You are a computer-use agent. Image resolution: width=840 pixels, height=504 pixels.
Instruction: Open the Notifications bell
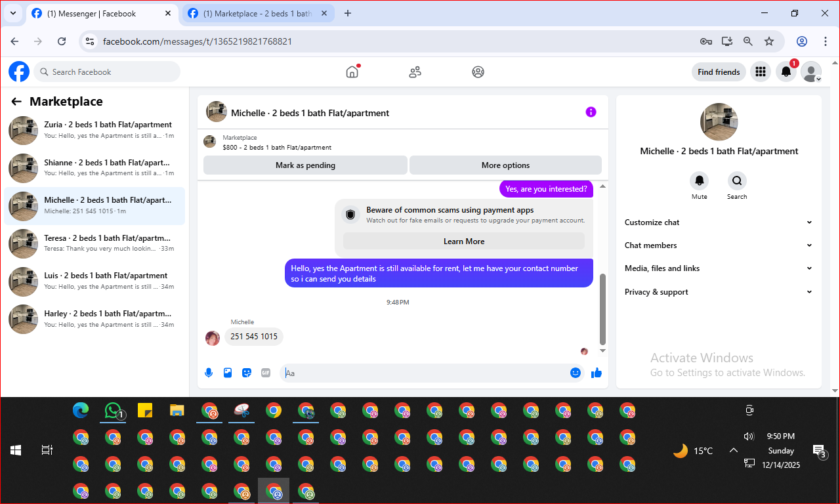(x=786, y=72)
